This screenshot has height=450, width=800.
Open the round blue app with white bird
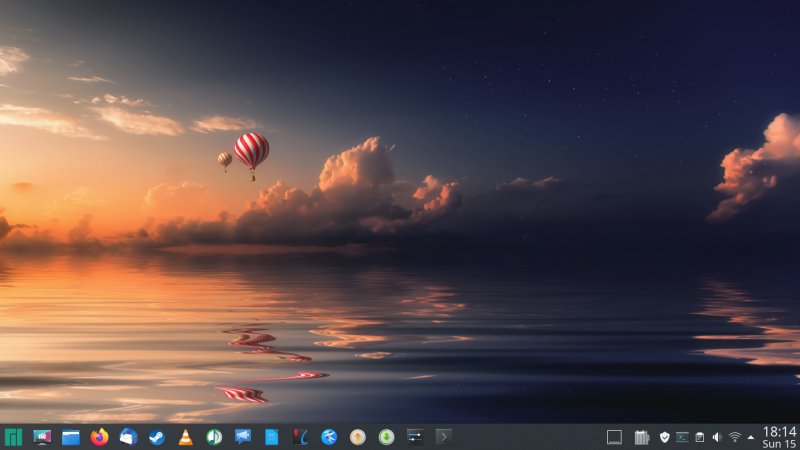click(x=329, y=437)
